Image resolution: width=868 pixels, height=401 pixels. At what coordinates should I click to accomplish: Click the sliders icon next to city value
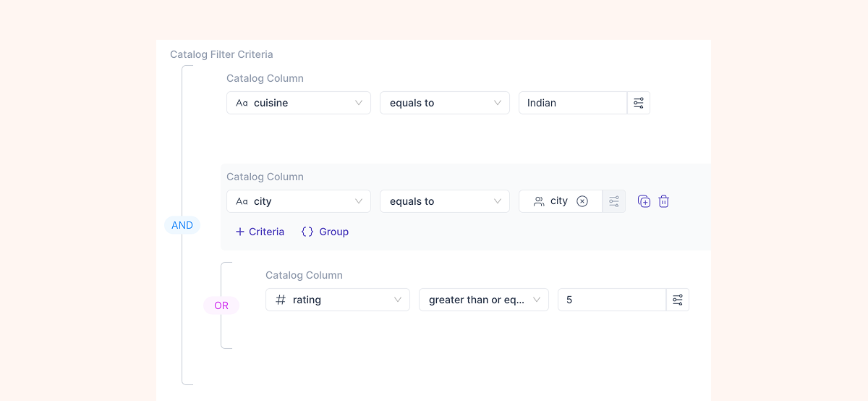(613, 201)
